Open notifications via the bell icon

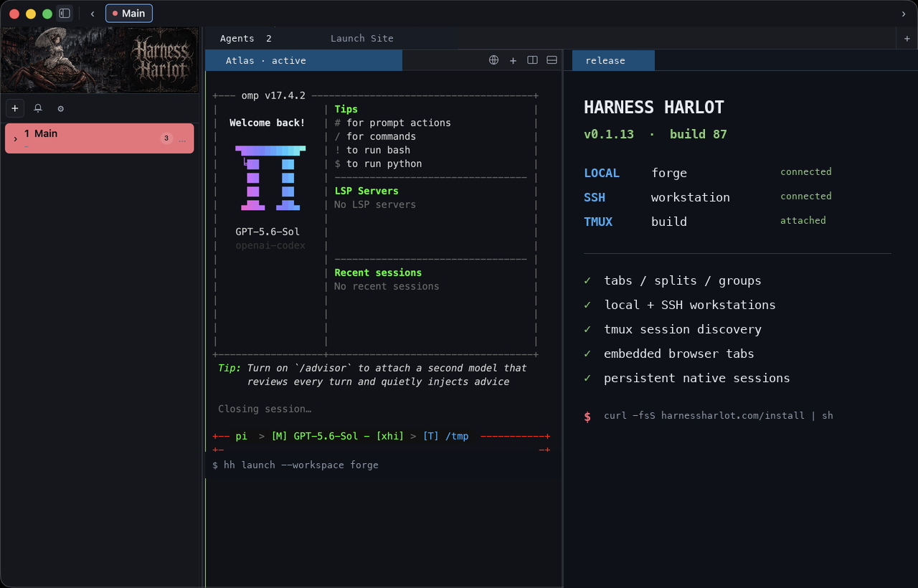click(x=38, y=108)
